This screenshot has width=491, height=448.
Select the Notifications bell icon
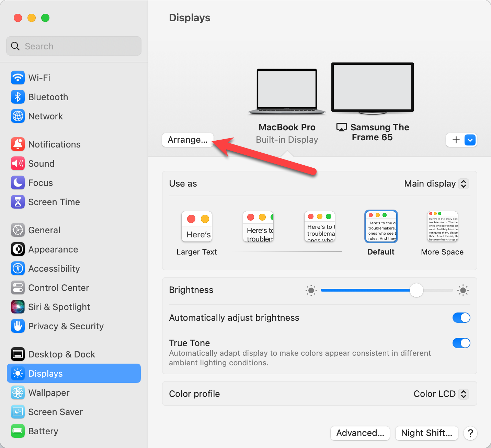click(18, 144)
